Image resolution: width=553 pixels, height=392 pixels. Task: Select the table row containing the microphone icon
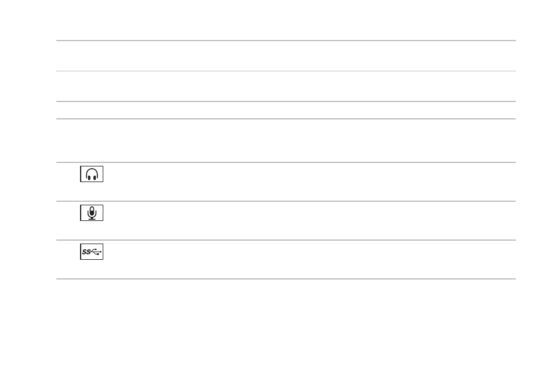286,221
